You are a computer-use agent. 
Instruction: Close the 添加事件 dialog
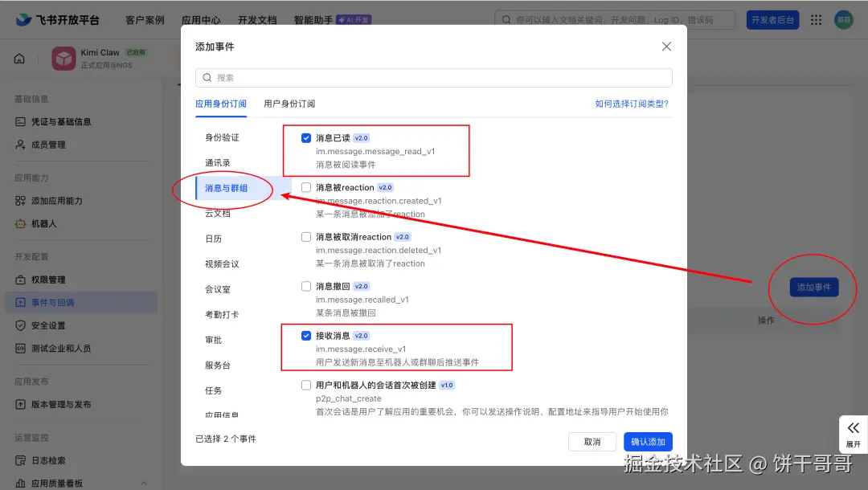click(666, 47)
